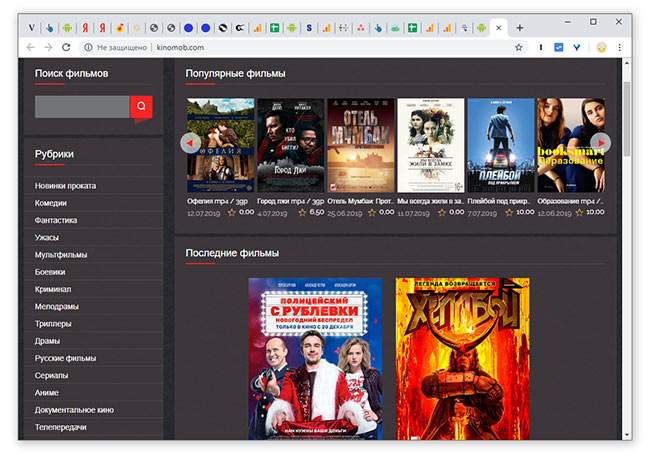
Task: Open the Хеллбой poster
Action: pos(463,359)
